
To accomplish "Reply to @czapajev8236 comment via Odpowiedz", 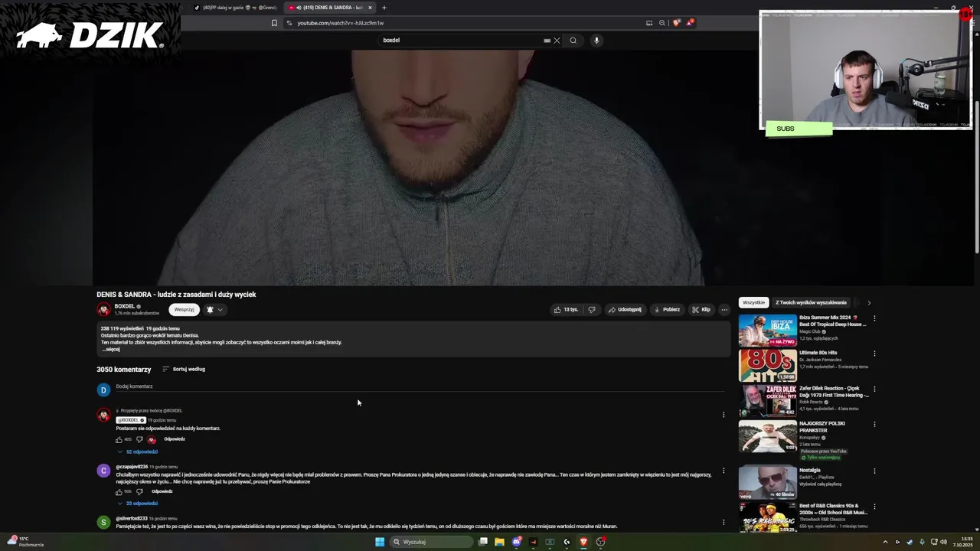I will click(162, 491).
